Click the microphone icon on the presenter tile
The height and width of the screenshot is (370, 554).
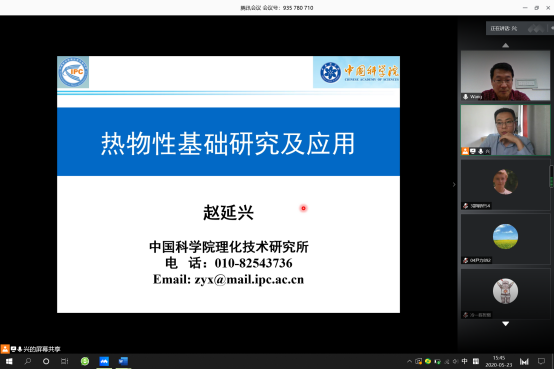(x=481, y=151)
